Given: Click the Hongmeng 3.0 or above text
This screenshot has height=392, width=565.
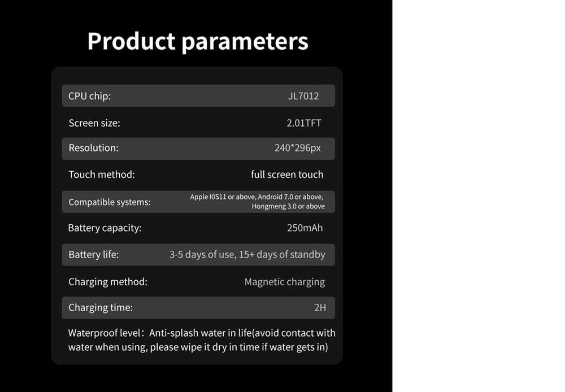Looking at the screenshot, I should (x=288, y=206).
